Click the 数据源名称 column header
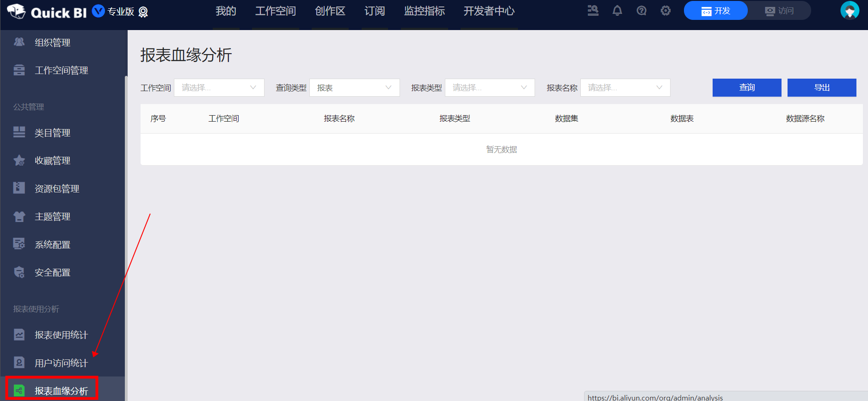868x401 pixels. coord(805,118)
